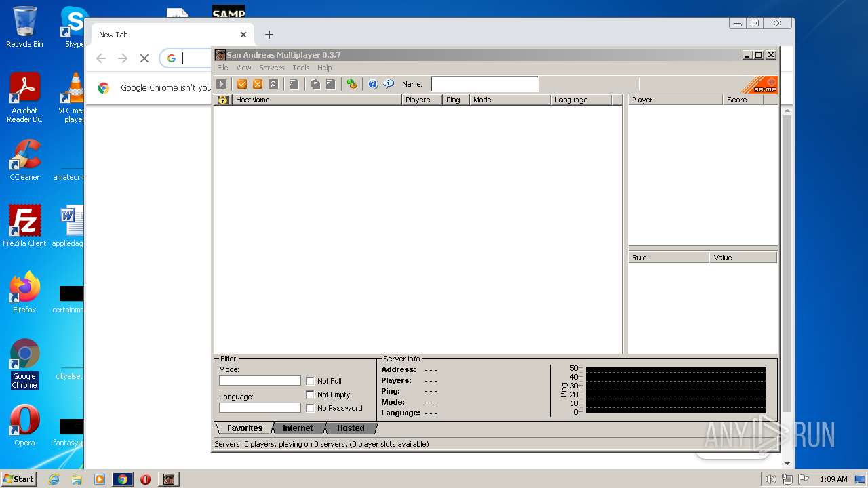Open the Tools menu in San Andreas Multiplayer

point(301,68)
